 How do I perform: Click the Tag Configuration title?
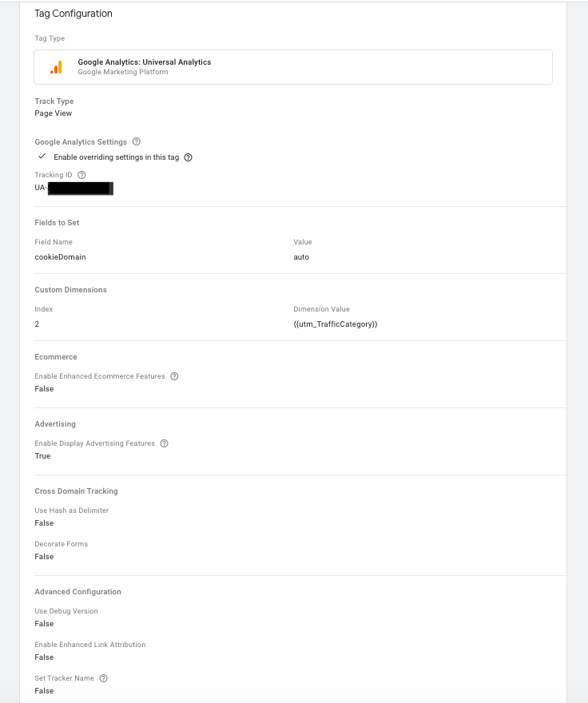(x=73, y=14)
